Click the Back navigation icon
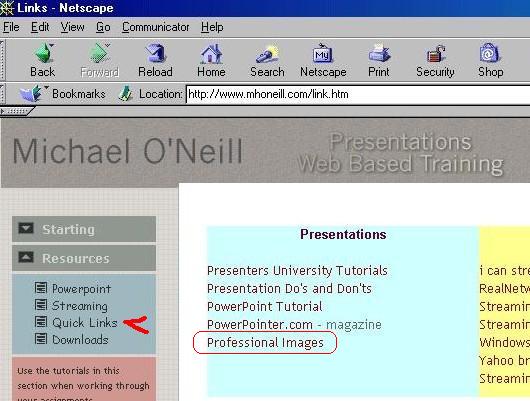Viewport: 530px width, 401px height. pyautogui.click(x=43, y=53)
